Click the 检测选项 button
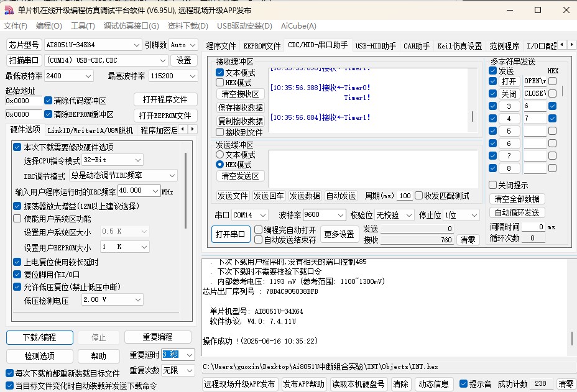Image resolution: width=577 pixels, height=392 pixels. [x=40, y=356]
